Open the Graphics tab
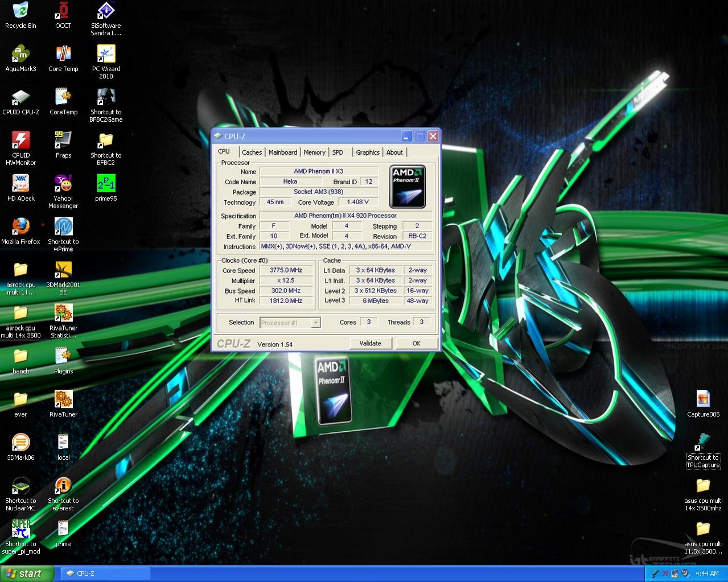The image size is (728, 582). tap(368, 152)
